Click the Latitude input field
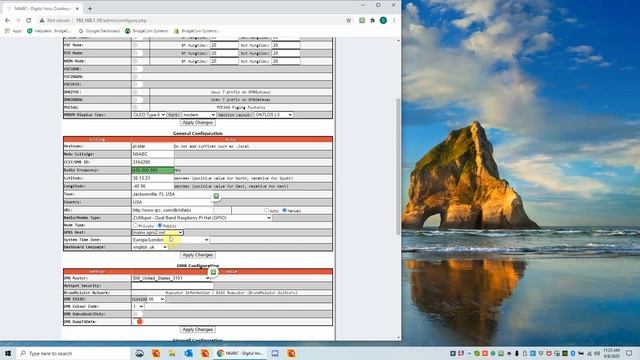640x360 pixels. [153, 178]
